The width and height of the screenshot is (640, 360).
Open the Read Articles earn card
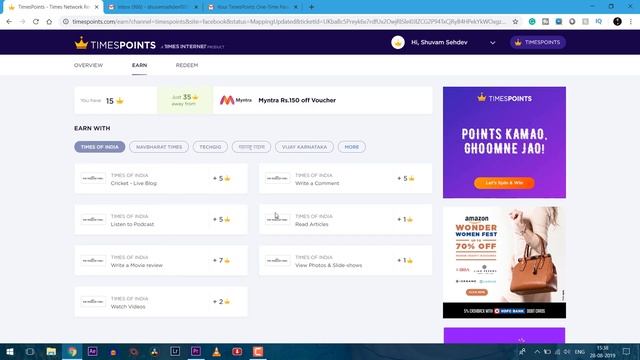pos(345,220)
